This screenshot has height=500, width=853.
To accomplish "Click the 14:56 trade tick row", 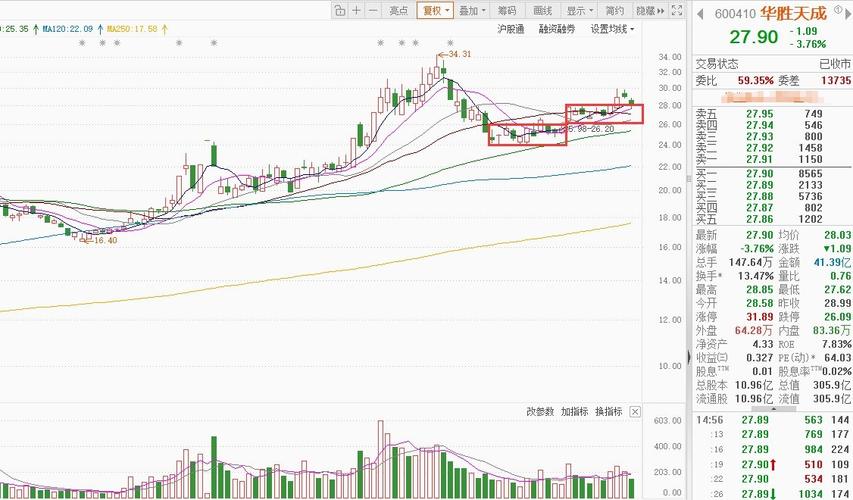I will tap(772, 419).
